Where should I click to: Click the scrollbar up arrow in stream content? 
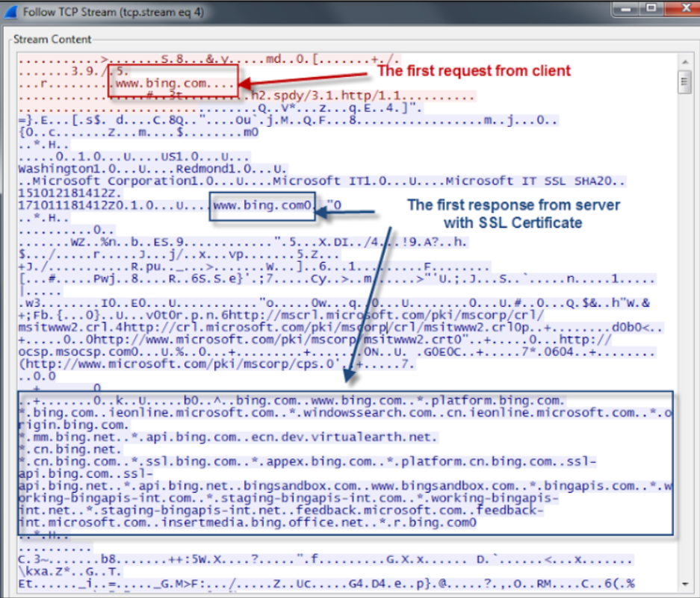[684, 61]
